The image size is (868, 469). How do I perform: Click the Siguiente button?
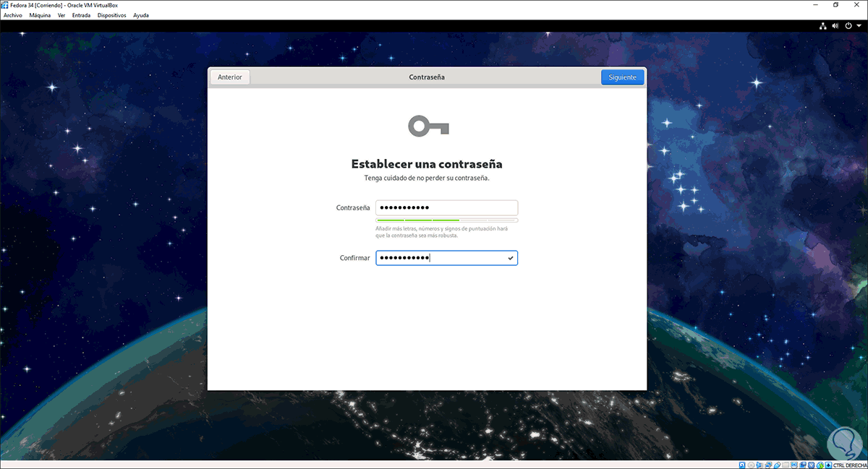click(x=622, y=77)
